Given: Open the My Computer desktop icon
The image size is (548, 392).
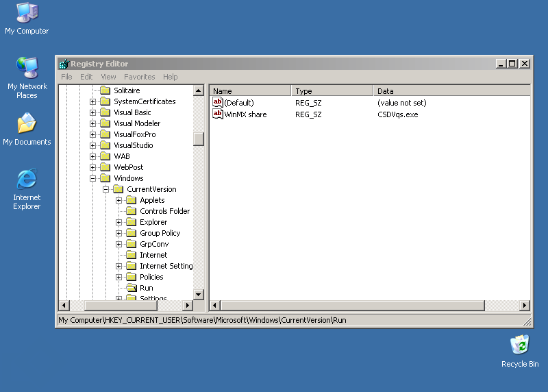Looking at the screenshot, I should point(27,19).
